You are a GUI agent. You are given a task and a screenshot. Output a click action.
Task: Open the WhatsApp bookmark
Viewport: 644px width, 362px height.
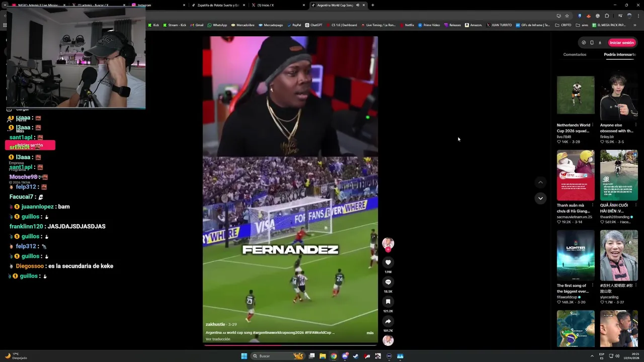(x=217, y=25)
